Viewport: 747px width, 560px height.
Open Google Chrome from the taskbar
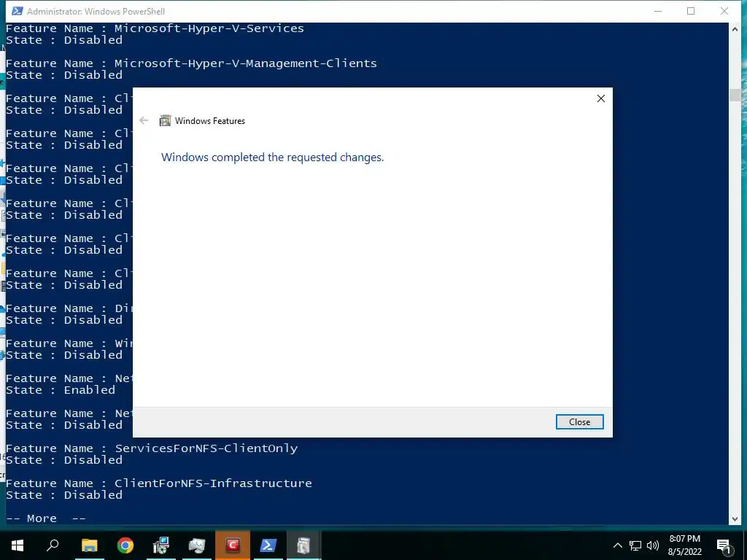125,545
